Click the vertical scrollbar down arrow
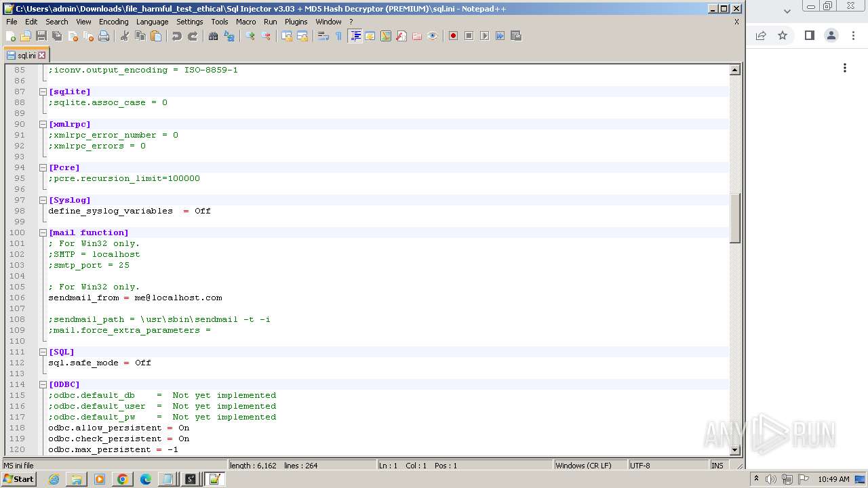Viewport: 868px width, 488px height. click(734, 449)
